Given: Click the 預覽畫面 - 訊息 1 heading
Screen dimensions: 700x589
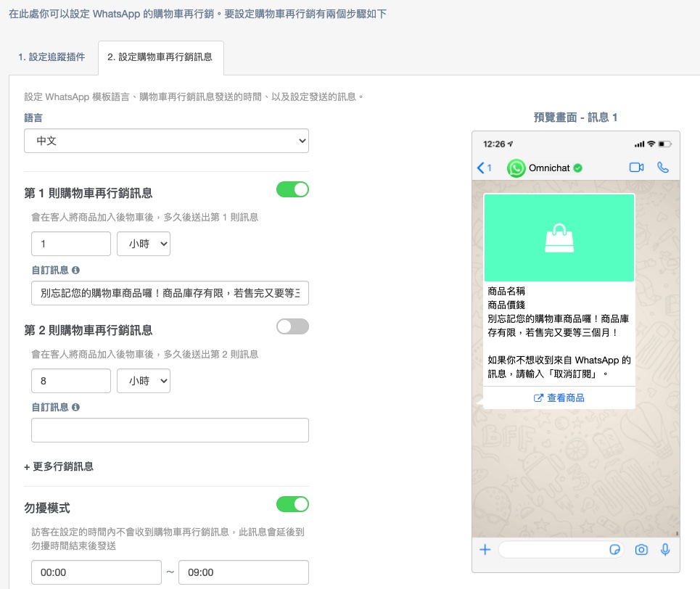Looking at the screenshot, I should (x=575, y=118).
